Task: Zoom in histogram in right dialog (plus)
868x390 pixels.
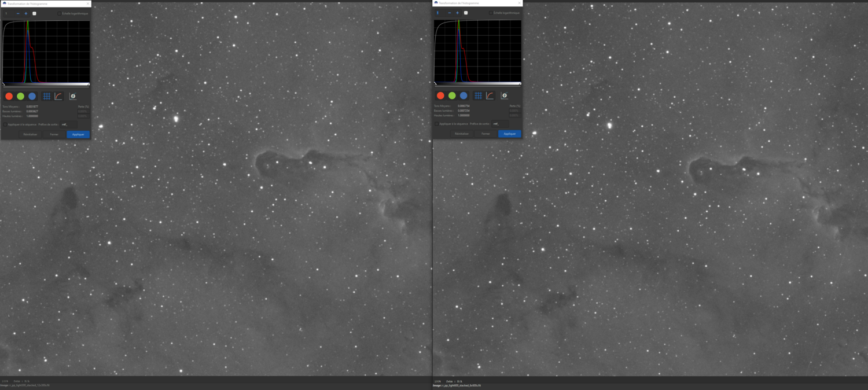Action: [458, 13]
